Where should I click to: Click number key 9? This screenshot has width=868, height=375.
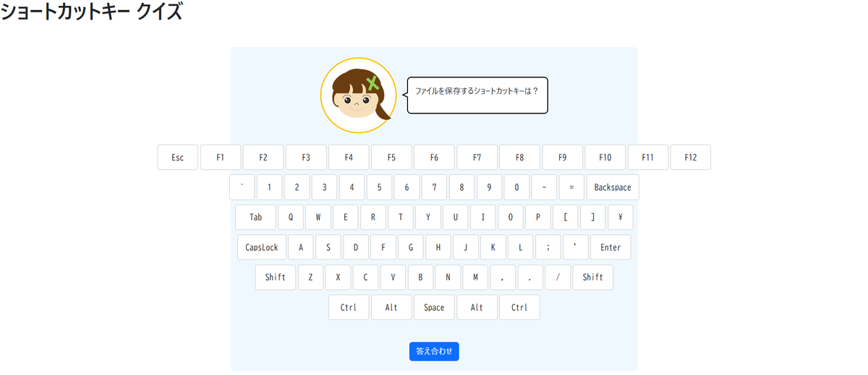tap(489, 187)
